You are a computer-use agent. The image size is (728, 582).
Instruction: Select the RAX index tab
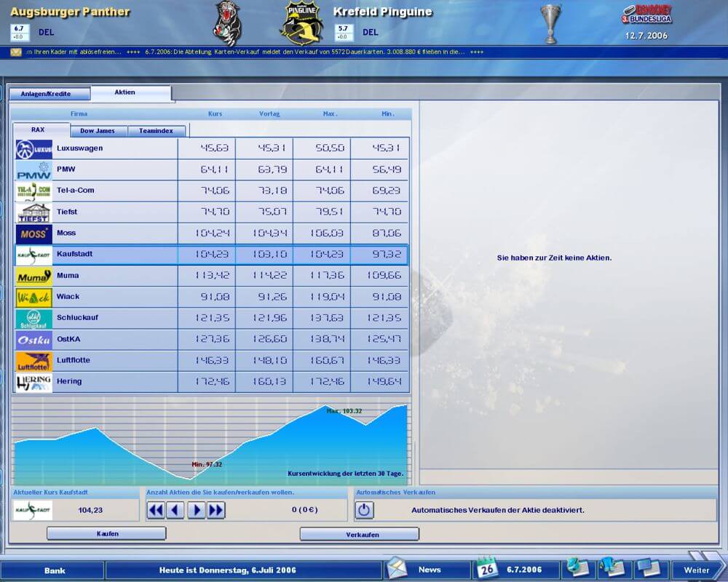[x=41, y=130]
